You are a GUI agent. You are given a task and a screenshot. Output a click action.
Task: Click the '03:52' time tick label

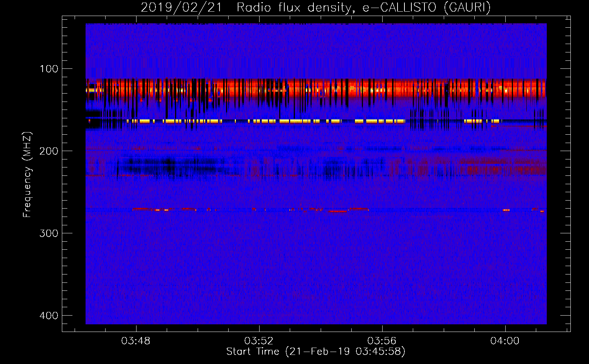pyautogui.click(x=259, y=341)
